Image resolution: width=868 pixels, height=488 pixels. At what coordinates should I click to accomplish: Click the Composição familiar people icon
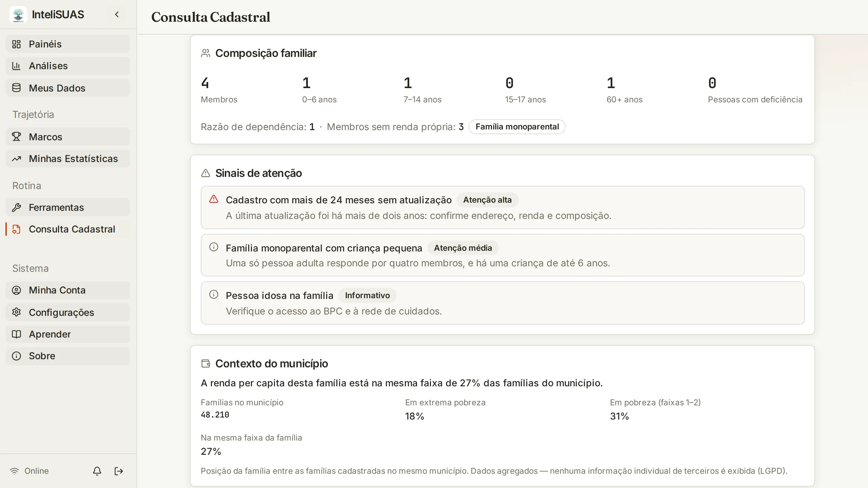[x=205, y=53]
